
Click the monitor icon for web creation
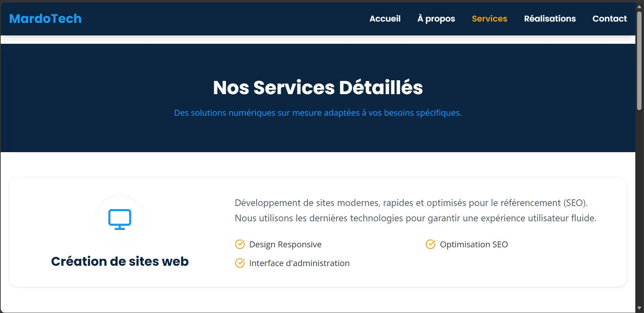point(120,220)
